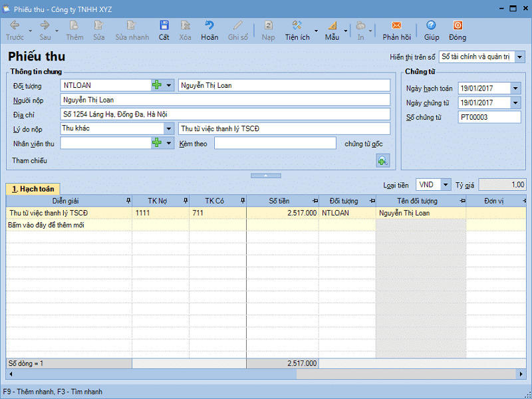The image size is (532, 399).
Task: Open Ngày chứng từ date picker
Action: (x=515, y=103)
